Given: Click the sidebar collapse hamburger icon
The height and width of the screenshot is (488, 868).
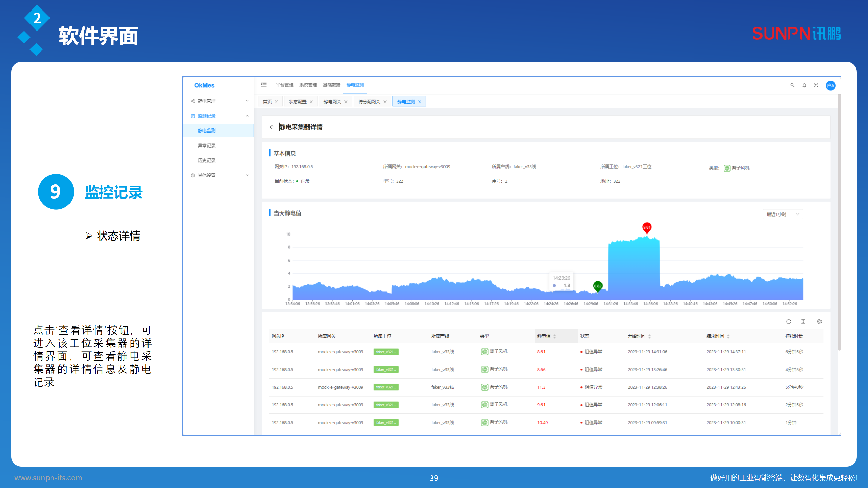Looking at the screenshot, I should pos(263,84).
